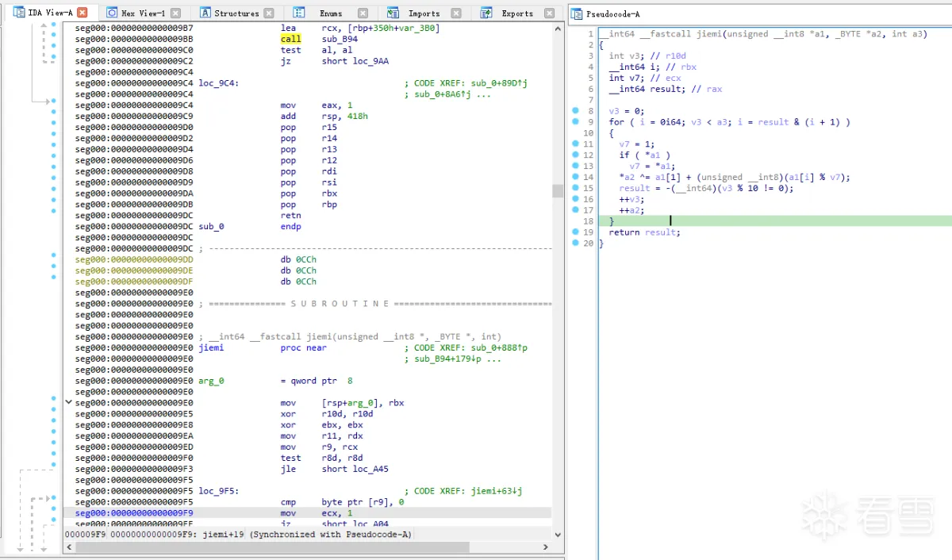Close the Imports tab

[456, 13]
